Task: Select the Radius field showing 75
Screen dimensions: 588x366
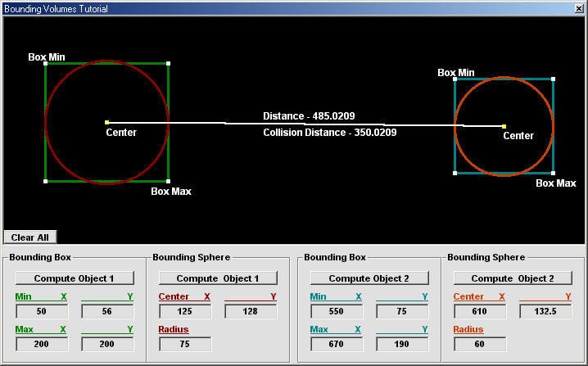Action: pos(184,344)
